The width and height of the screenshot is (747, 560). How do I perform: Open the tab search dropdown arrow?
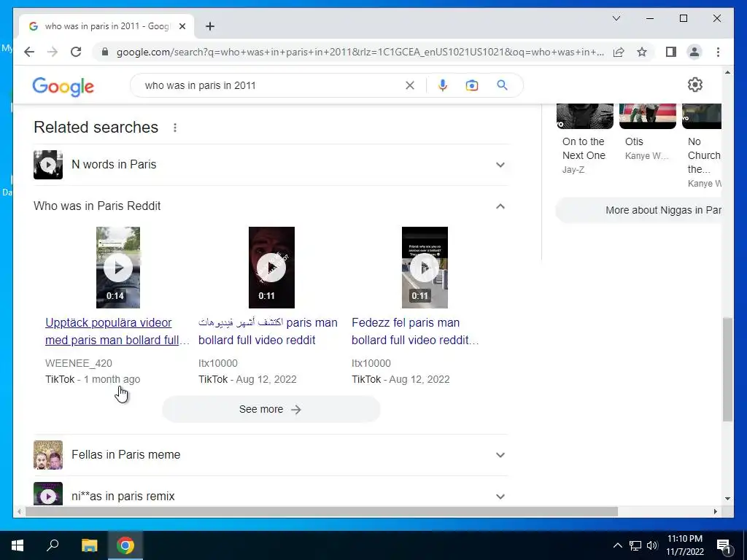point(616,18)
